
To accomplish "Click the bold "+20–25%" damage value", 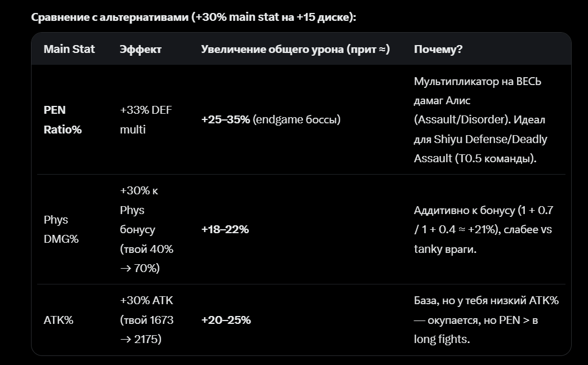I will coord(226,320).
